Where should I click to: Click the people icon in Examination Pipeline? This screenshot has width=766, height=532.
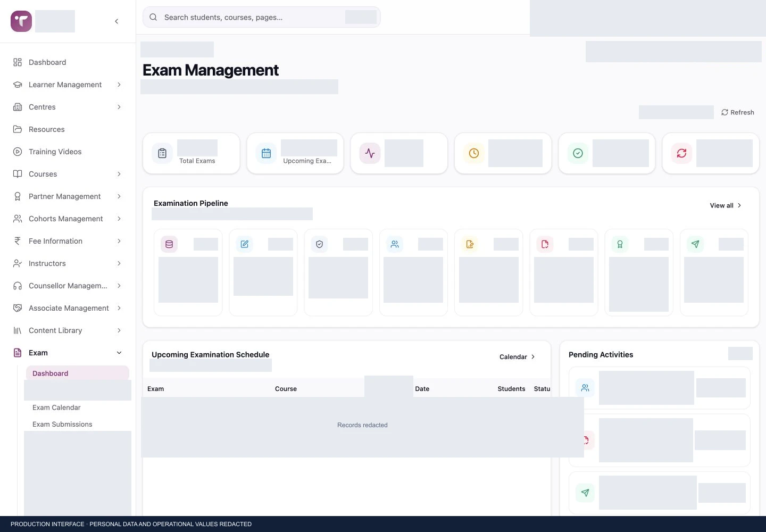[395, 244]
